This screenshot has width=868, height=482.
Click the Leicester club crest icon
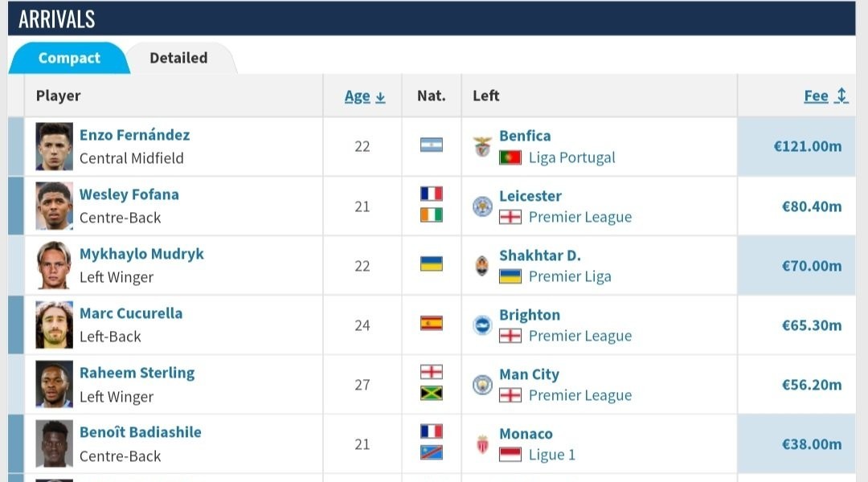(482, 206)
